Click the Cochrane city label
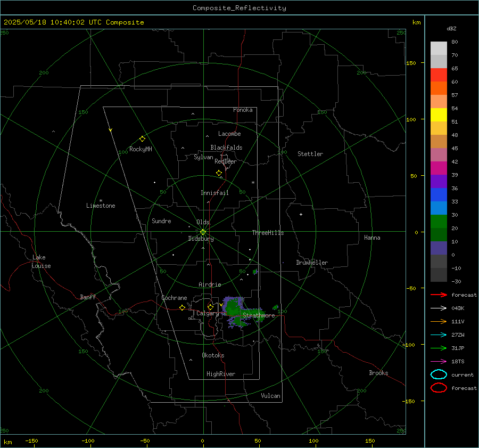Screen dimensions: 479x448 coord(174,298)
